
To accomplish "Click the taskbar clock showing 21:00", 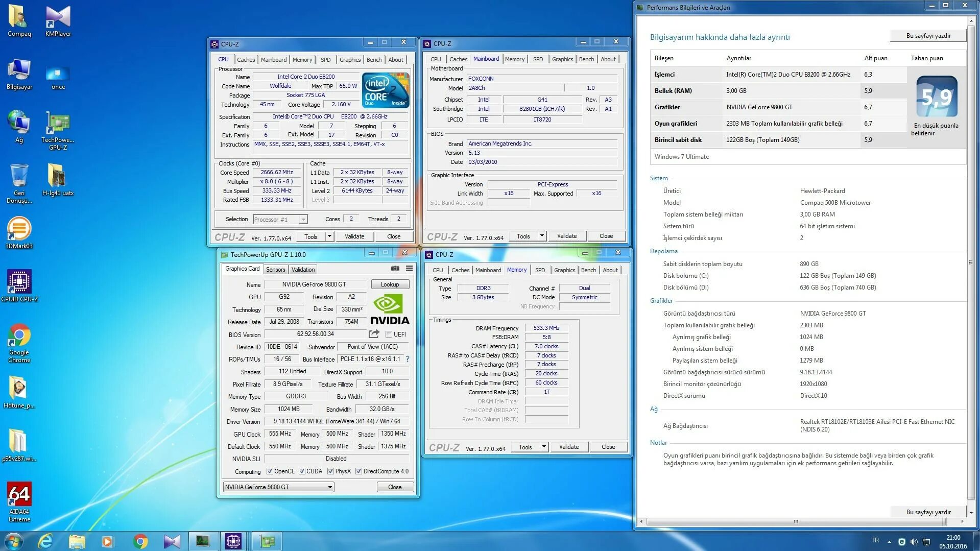I will coord(953,541).
